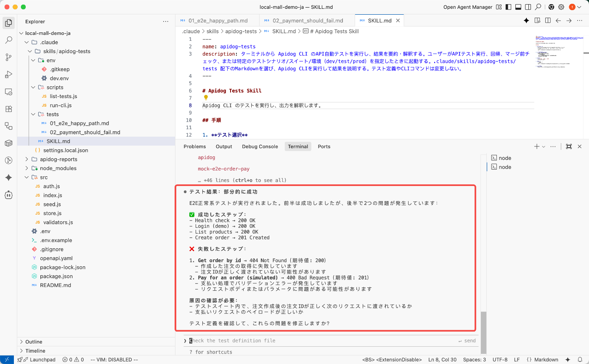Open settings.local.json file
Screen dimensions: 589x364
click(65, 150)
